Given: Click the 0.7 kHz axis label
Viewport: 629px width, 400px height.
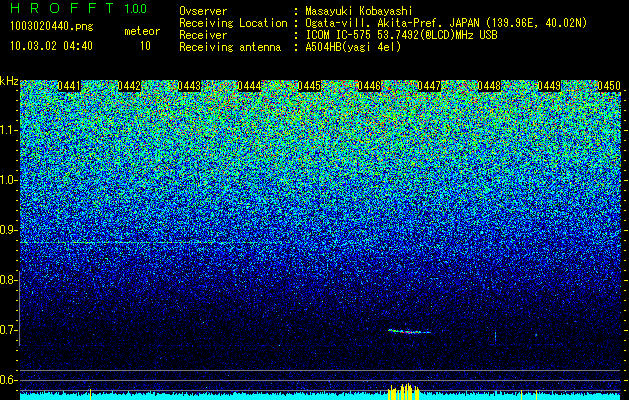Looking at the screenshot, I should tap(8, 330).
